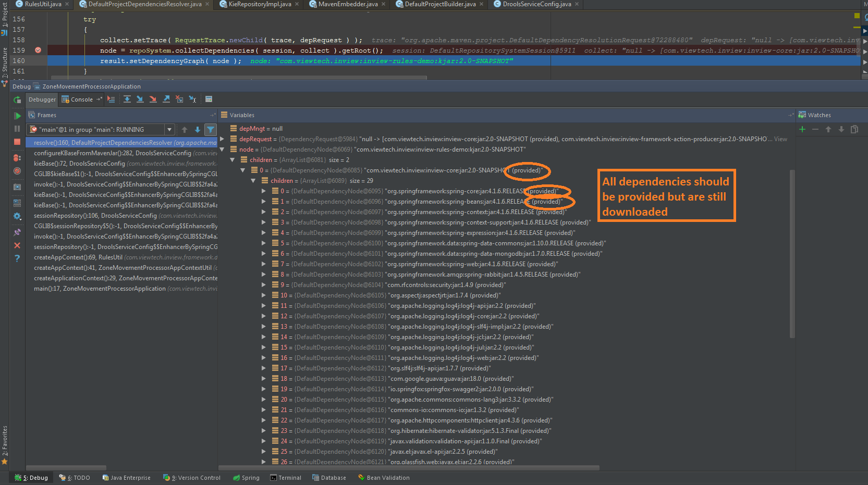Open the MavenEmbedder.java editor tab
This screenshot has height=485, width=868.
click(347, 4)
